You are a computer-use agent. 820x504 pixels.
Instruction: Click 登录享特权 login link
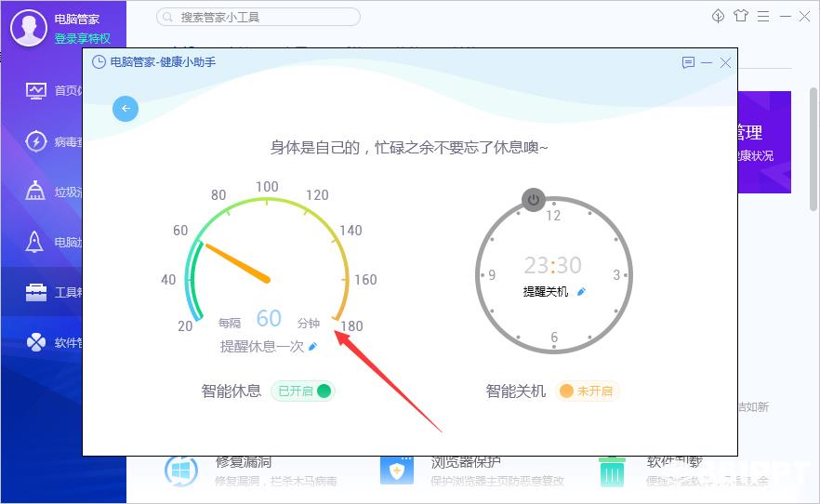click(82, 38)
